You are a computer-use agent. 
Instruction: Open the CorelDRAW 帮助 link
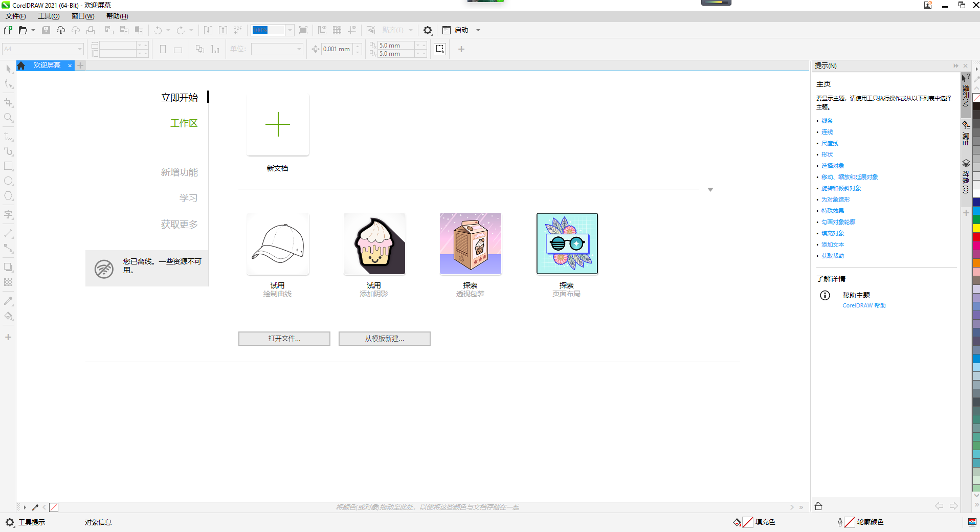pyautogui.click(x=863, y=305)
